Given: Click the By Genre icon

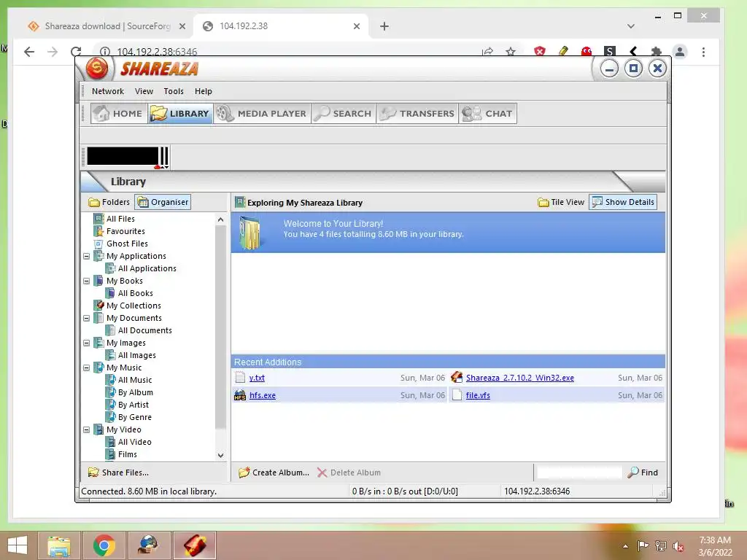Looking at the screenshot, I should tap(110, 416).
